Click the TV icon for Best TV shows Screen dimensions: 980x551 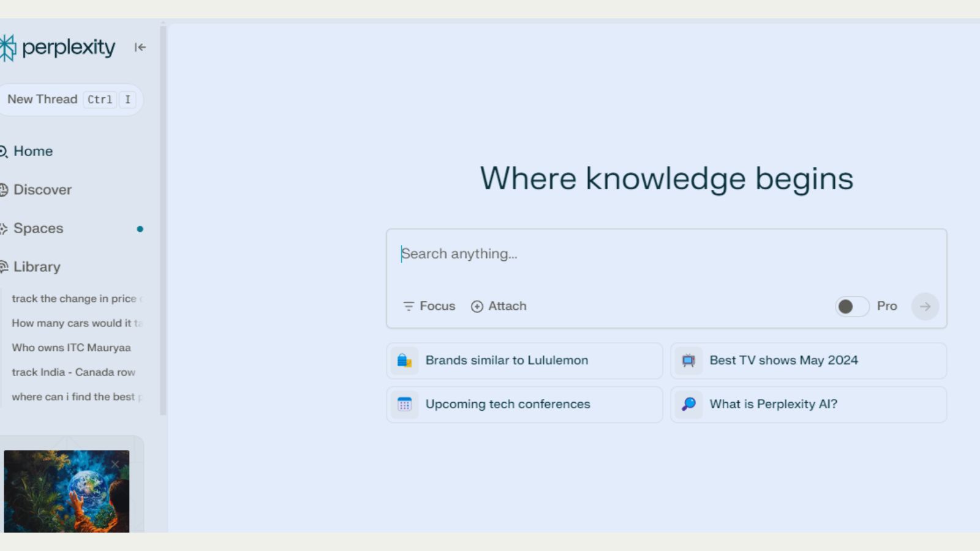688,361
